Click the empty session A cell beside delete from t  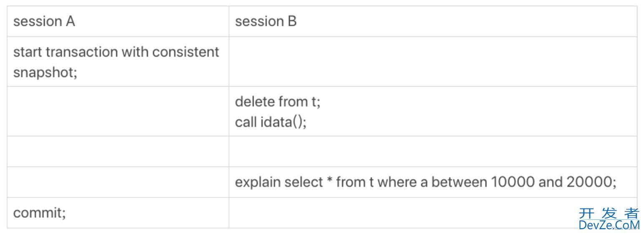click(118, 111)
